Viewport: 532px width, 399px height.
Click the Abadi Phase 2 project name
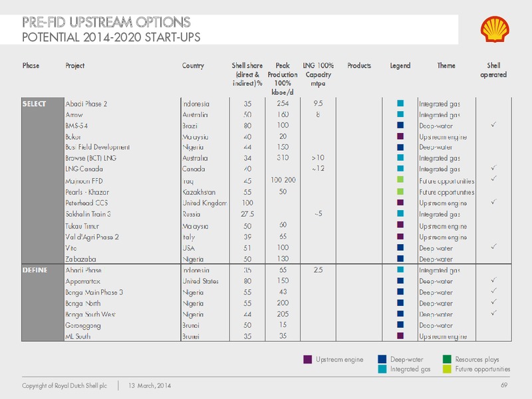(x=86, y=104)
